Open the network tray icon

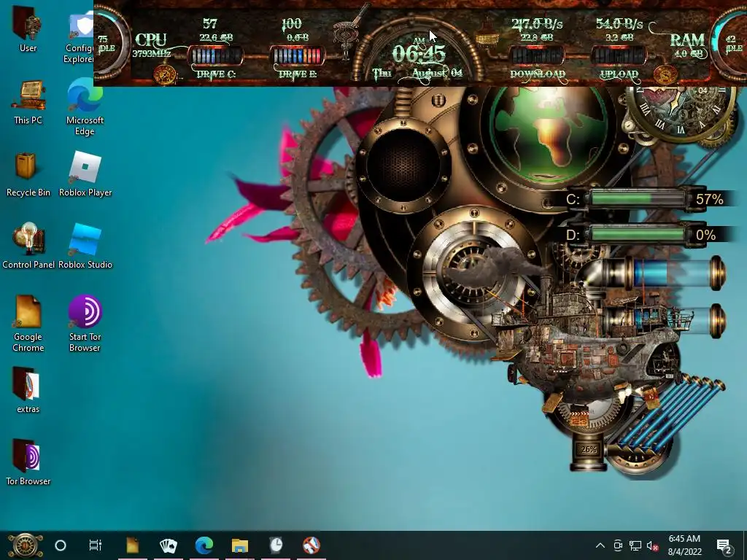(635, 545)
